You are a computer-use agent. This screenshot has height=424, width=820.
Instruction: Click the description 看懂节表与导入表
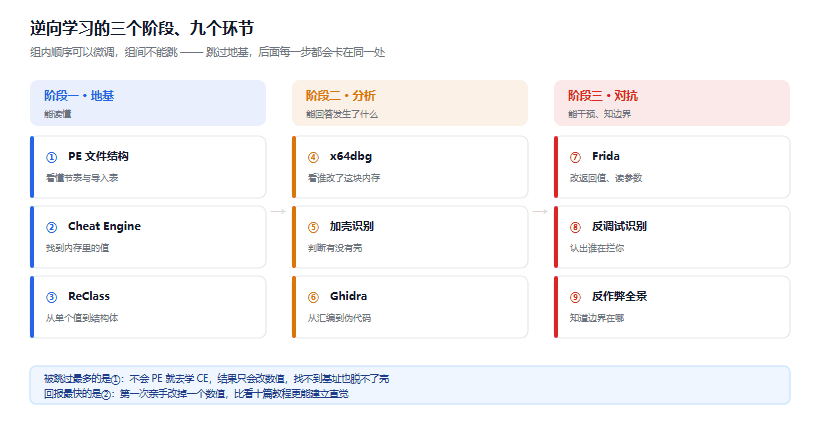tap(82, 178)
